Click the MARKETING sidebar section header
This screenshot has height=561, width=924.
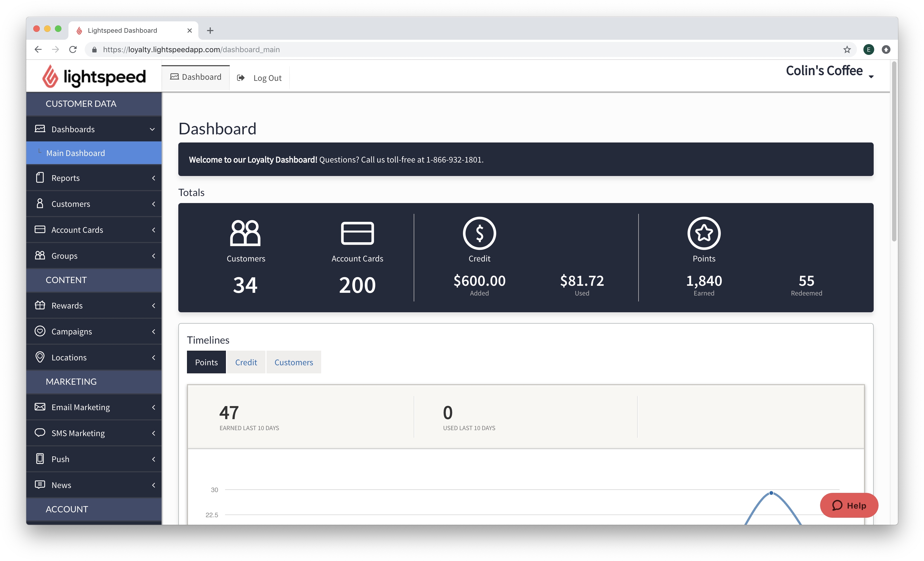[94, 381]
